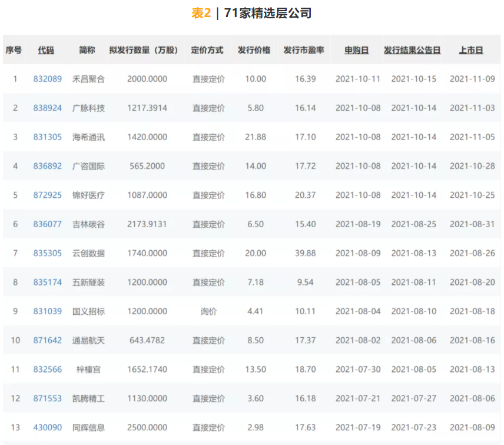504x445 pixels.
Task: Click issue quantity 2500.0000
Action: pos(147,428)
